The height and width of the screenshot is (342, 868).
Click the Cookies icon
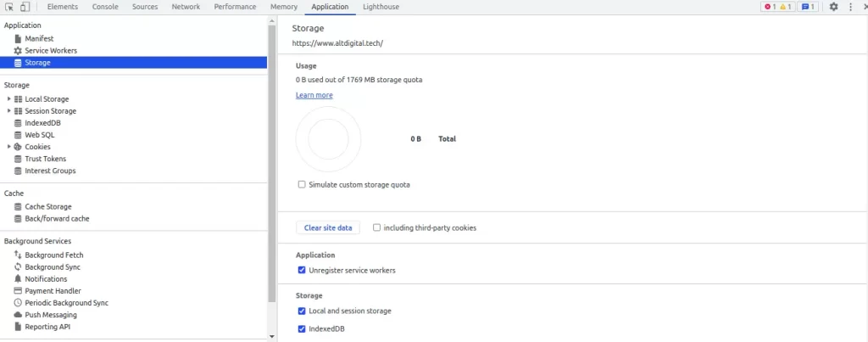click(x=18, y=147)
